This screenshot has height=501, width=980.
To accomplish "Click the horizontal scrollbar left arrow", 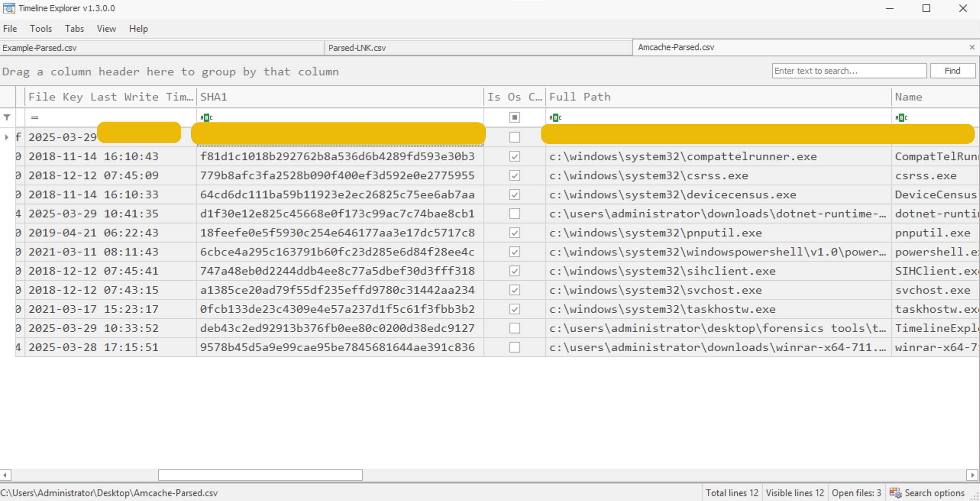I will pos(5,475).
